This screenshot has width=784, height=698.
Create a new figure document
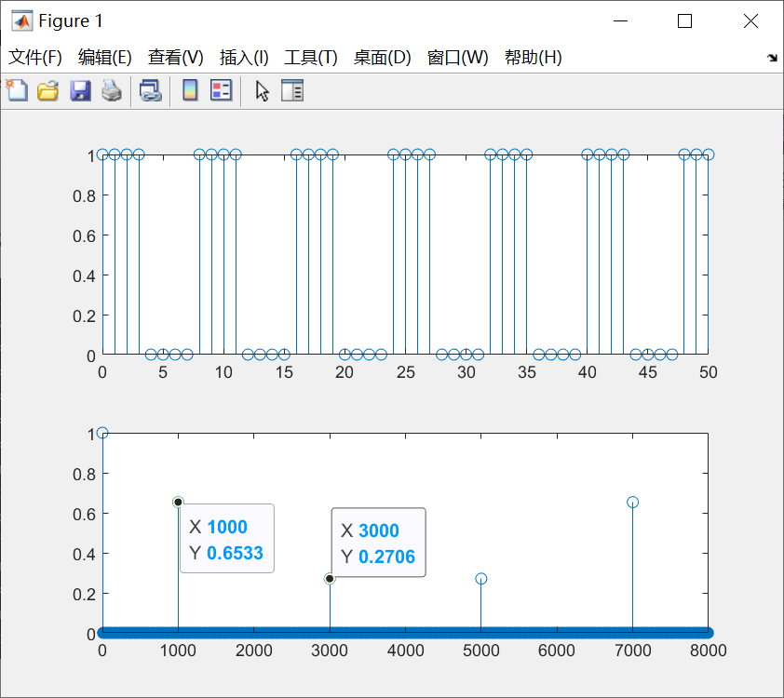[x=17, y=90]
